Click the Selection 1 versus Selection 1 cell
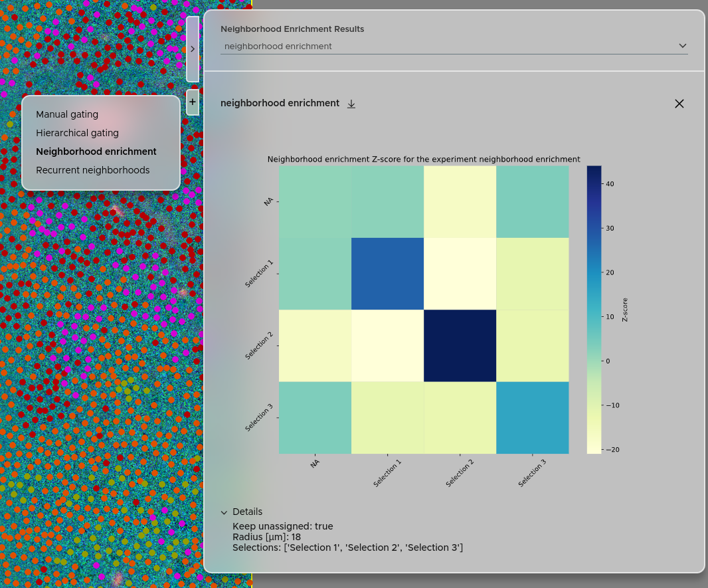This screenshot has height=588, width=708. (387, 273)
